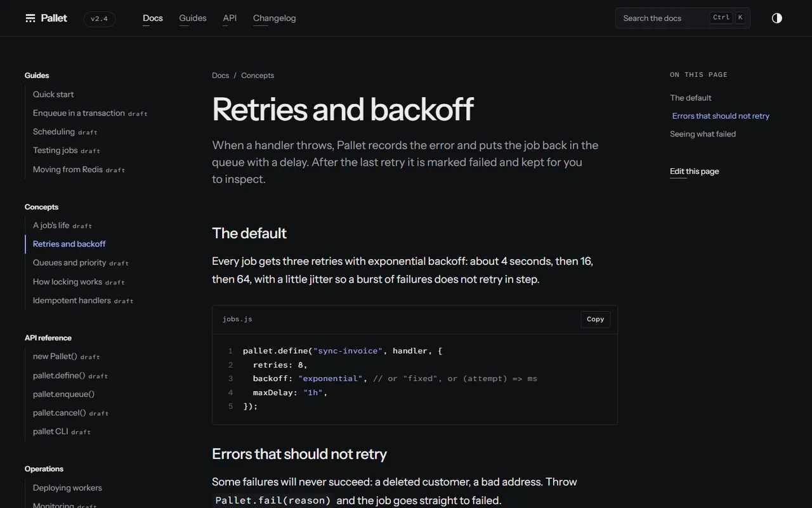This screenshot has height=508, width=812.
Task: Click the Guides sidebar section heading
Action: point(37,76)
